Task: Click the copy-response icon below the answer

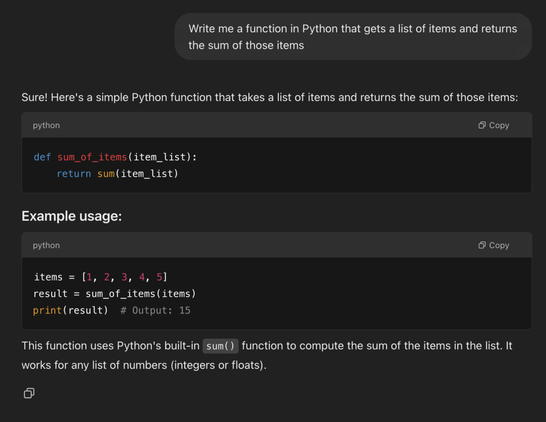Action: [x=29, y=393]
